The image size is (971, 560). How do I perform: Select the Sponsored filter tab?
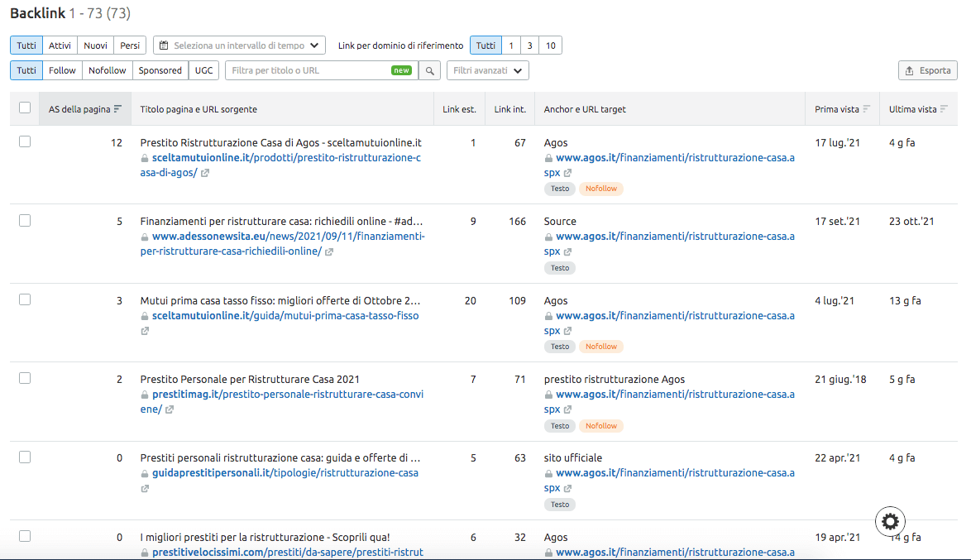pyautogui.click(x=160, y=70)
